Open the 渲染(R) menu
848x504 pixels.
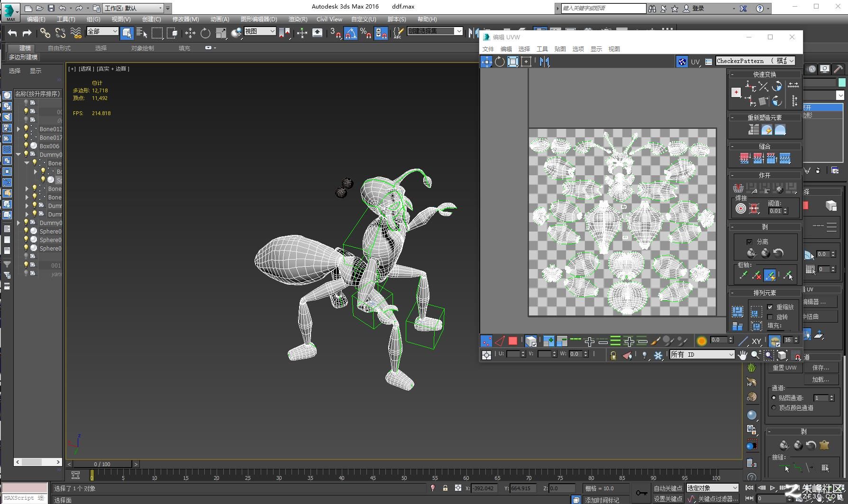[x=298, y=19]
